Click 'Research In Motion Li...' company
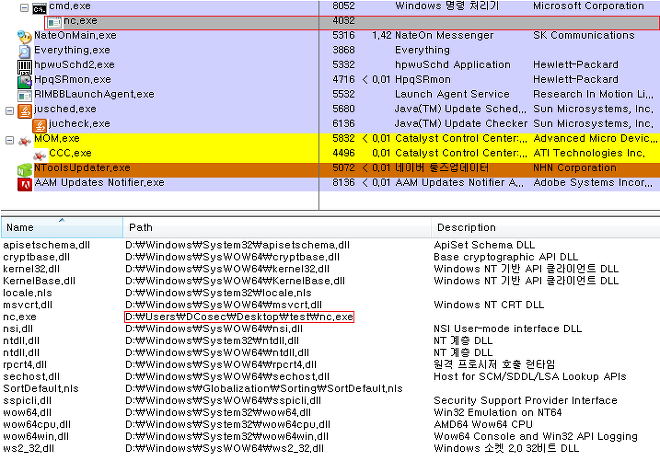The image size is (660, 461). tap(593, 94)
